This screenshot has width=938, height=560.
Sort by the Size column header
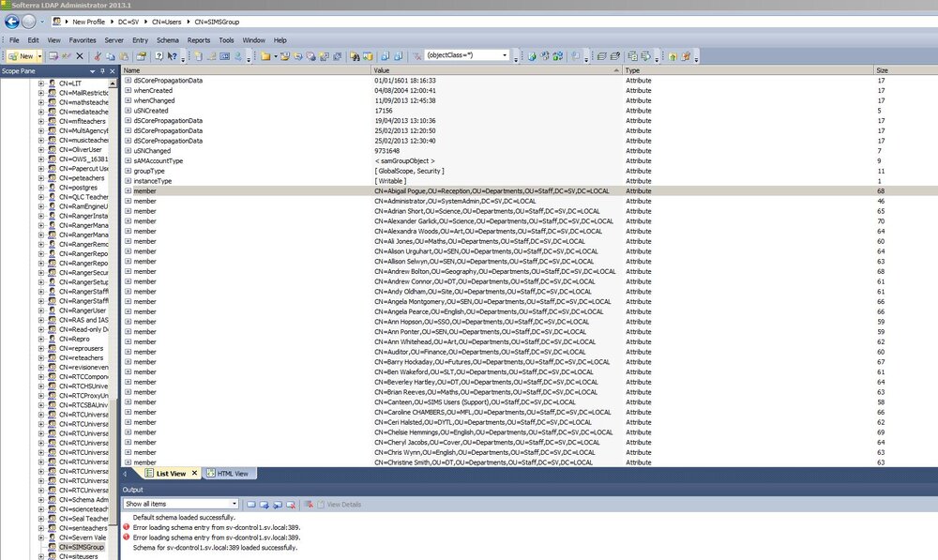(906, 70)
